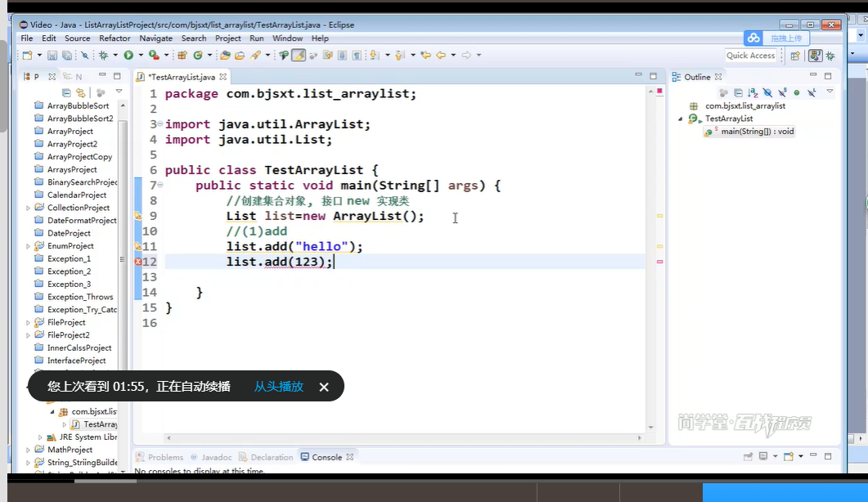Switch to the Problems tab
The image size is (868, 502).
click(x=160, y=457)
